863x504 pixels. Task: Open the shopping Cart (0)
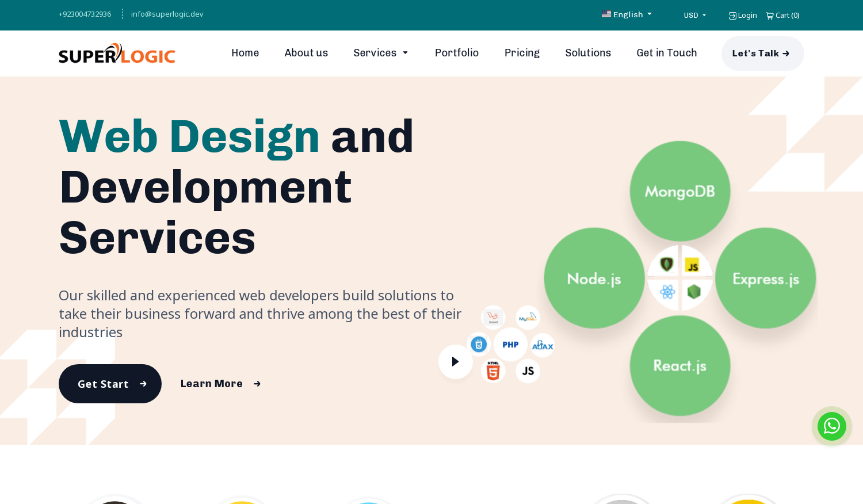783,16
